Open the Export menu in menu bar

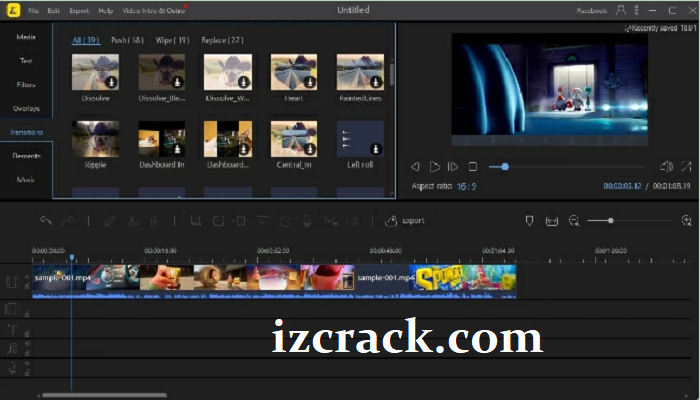[79, 10]
